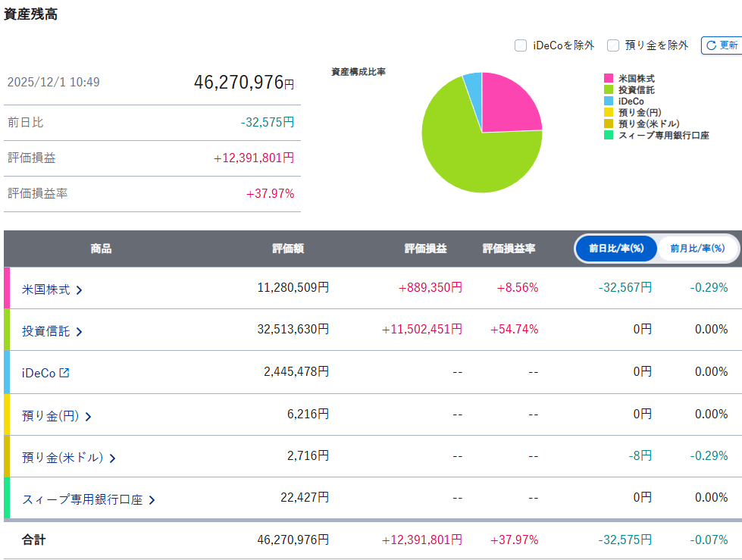The image size is (742, 560).
Task: Click the dark yellow 預り金(米ドル) legend square
Action: [609, 124]
